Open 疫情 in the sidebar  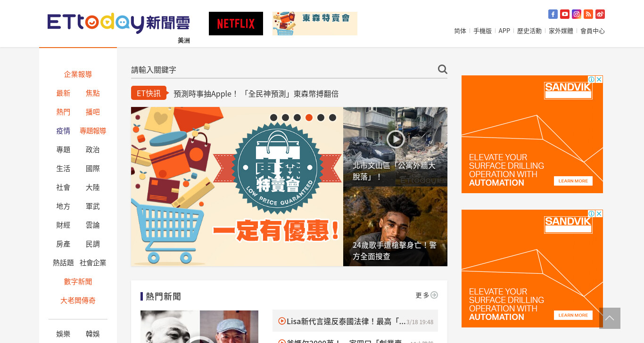(63, 131)
